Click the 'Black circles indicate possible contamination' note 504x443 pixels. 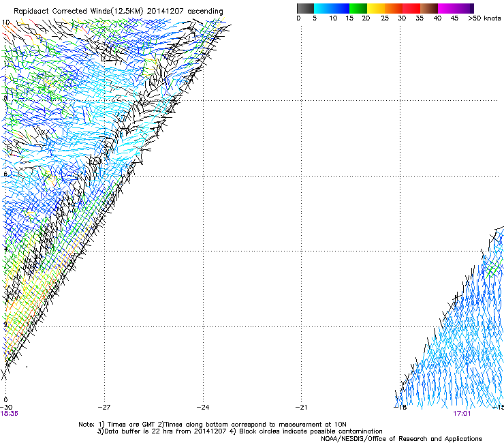311,431
